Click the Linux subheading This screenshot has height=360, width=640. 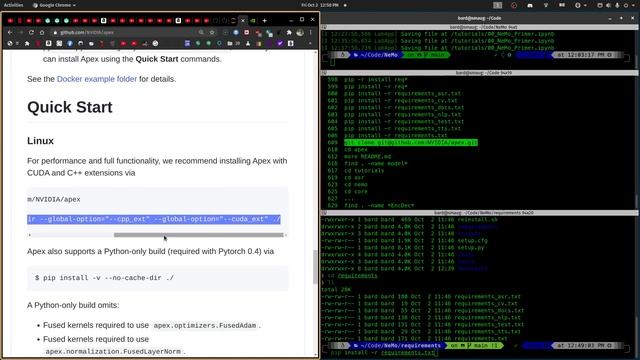coord(40,141)
